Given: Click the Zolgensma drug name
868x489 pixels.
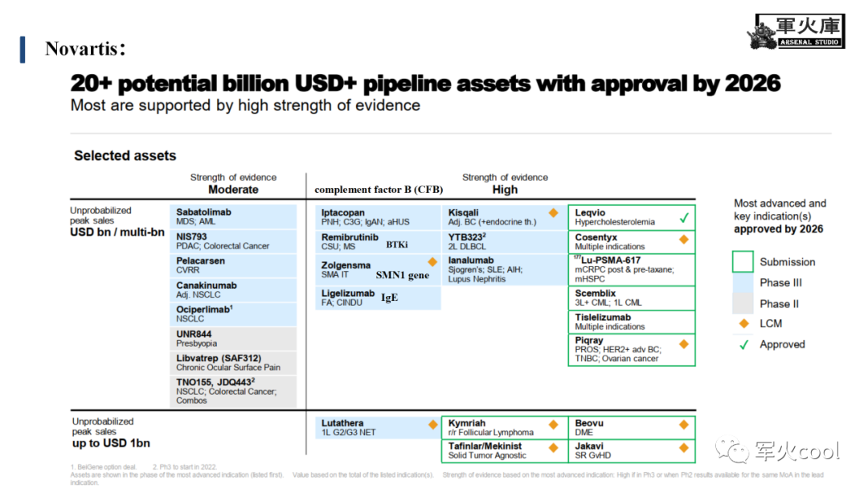Looking at the screenshot, I should tap(346, 265).
